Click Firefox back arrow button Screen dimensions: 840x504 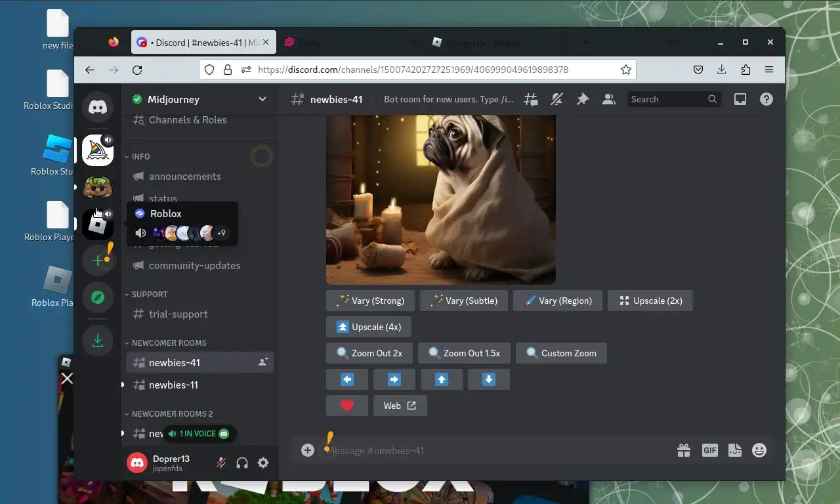(x=90, y=70)
